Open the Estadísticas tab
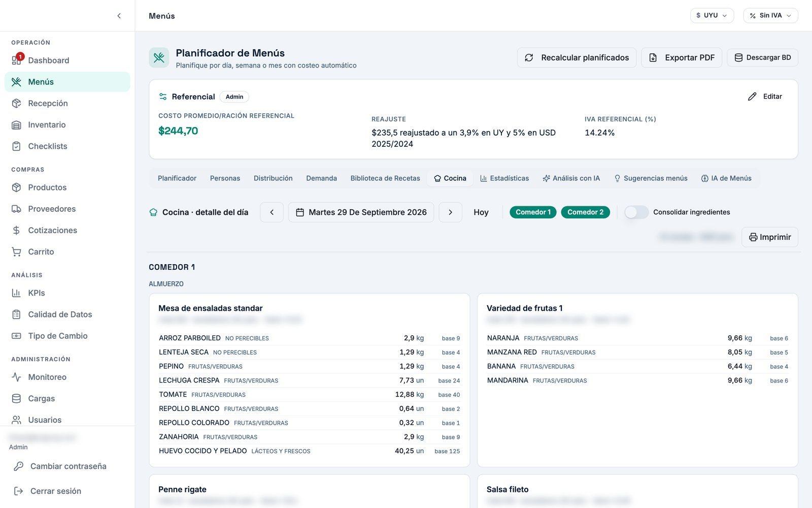The height and width of the screenshot is (508, 812). tap(504, 178)
